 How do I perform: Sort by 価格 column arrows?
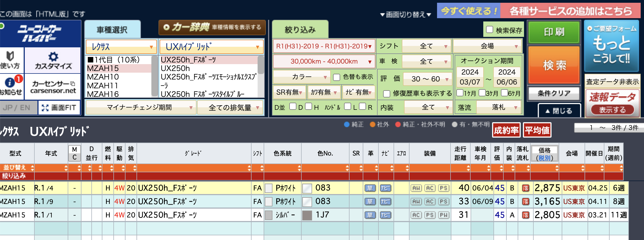[557, 168]
